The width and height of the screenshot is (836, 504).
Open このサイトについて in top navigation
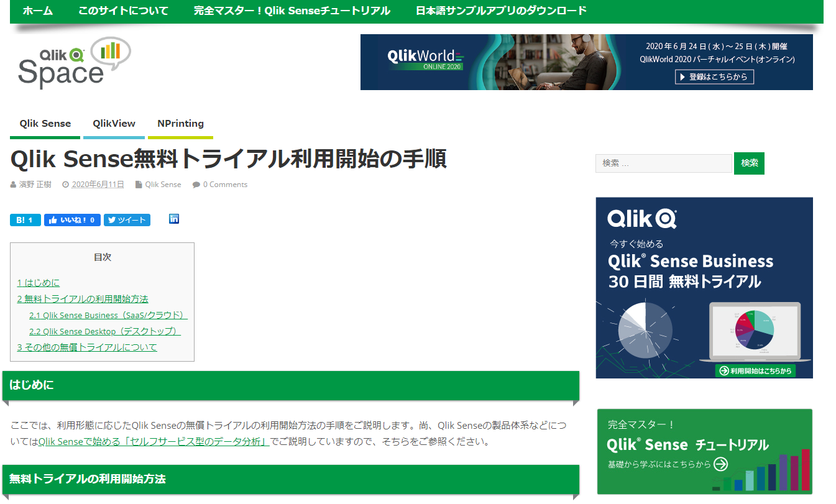point(124,11)
